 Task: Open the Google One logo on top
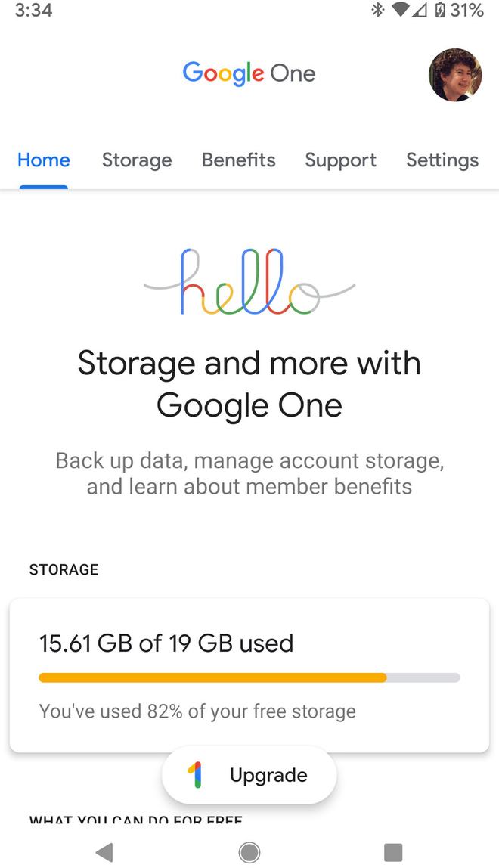tap(249, 73)
